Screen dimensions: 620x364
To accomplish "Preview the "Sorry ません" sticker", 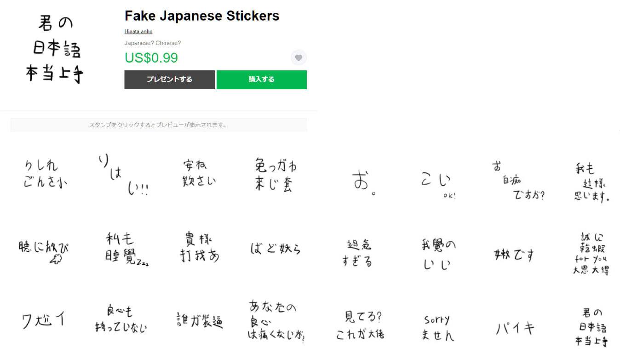I will click(437, 328).
